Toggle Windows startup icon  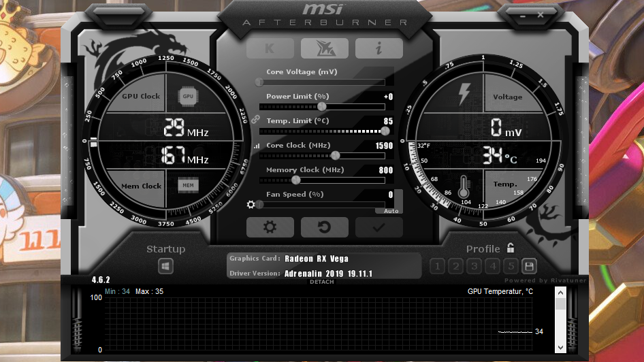[165, 266]
